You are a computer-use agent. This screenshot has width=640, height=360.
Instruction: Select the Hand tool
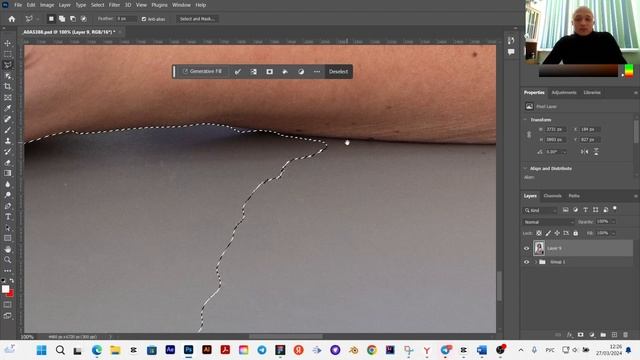click(7, 249)
